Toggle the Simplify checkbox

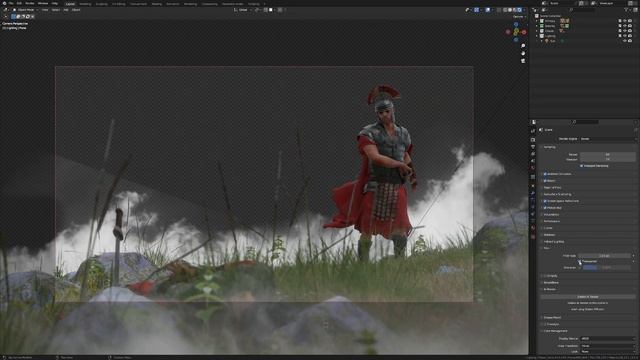[x=545, y=276]
